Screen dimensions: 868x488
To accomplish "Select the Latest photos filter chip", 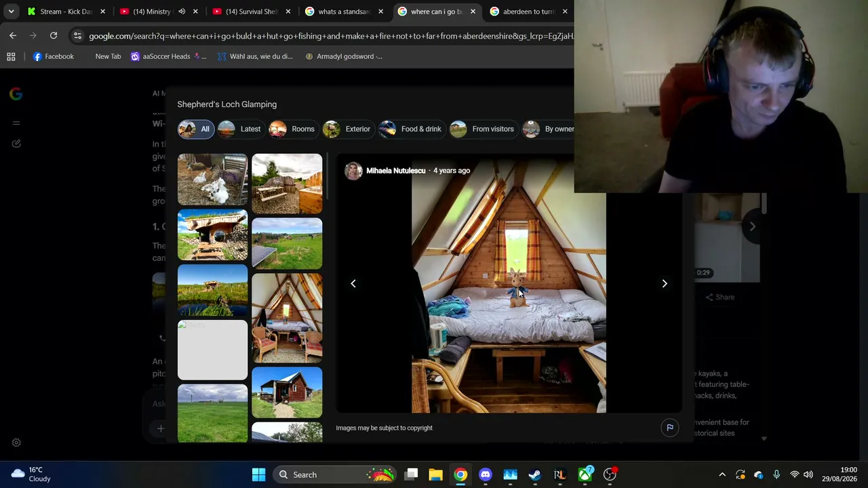I will [x=240, y=129].
